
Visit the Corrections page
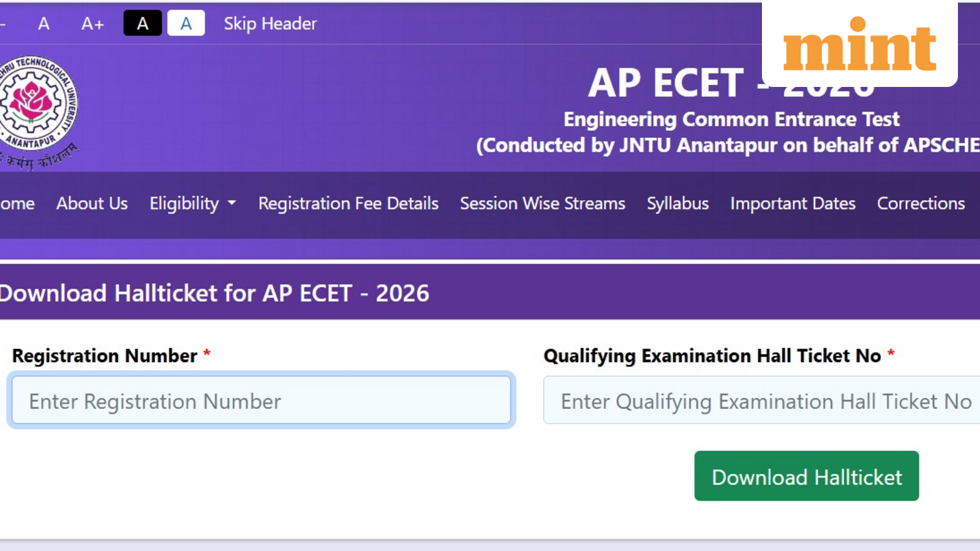point(921,203)
